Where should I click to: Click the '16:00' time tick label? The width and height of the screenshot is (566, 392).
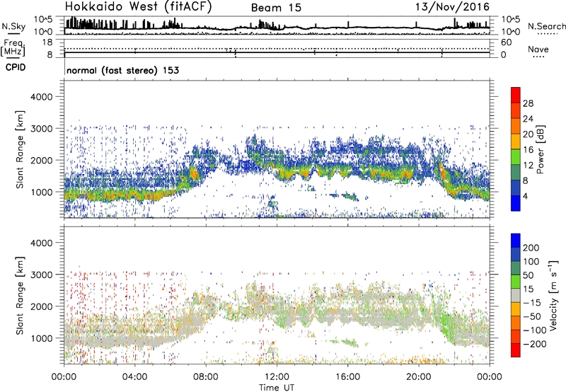pos(347,377)
